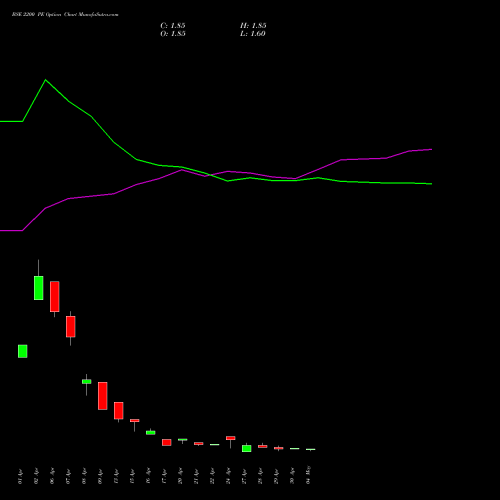Click the high value 'H: 1.85'
Screen dimensions: 500x500
tap(253, 26)
